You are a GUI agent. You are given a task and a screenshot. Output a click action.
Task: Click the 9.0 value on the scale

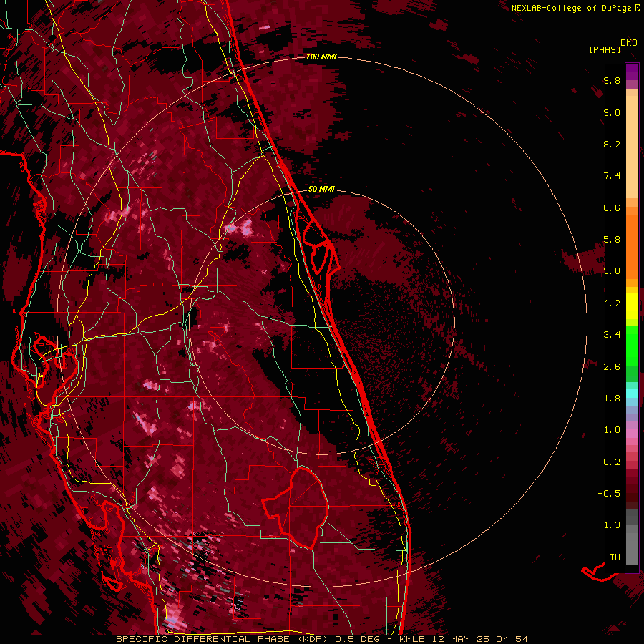pos(612,112)
